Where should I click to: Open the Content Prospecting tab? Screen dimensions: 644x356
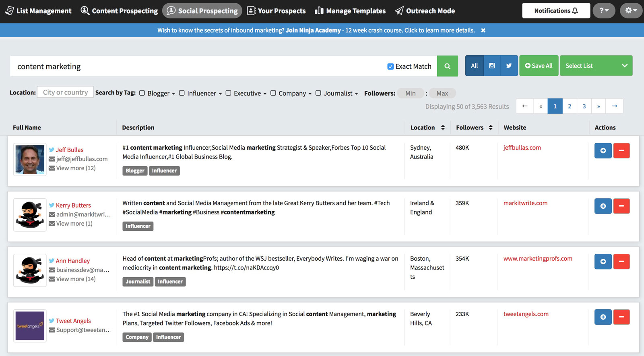tap(119, 11)
